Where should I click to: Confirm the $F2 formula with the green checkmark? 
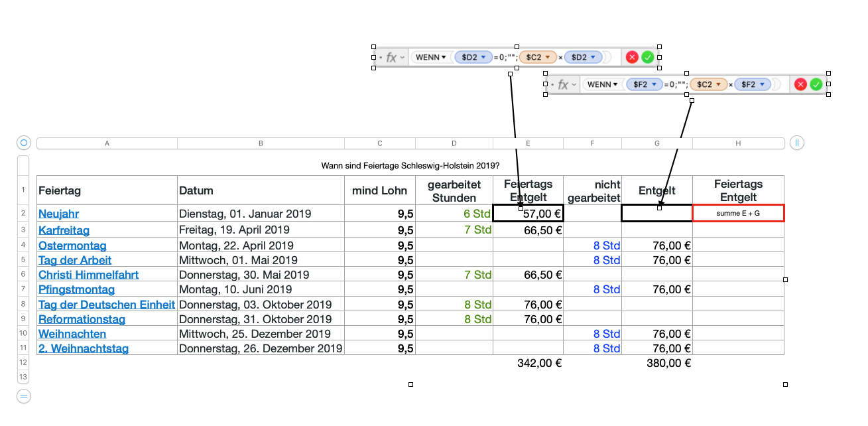[816, 84]
